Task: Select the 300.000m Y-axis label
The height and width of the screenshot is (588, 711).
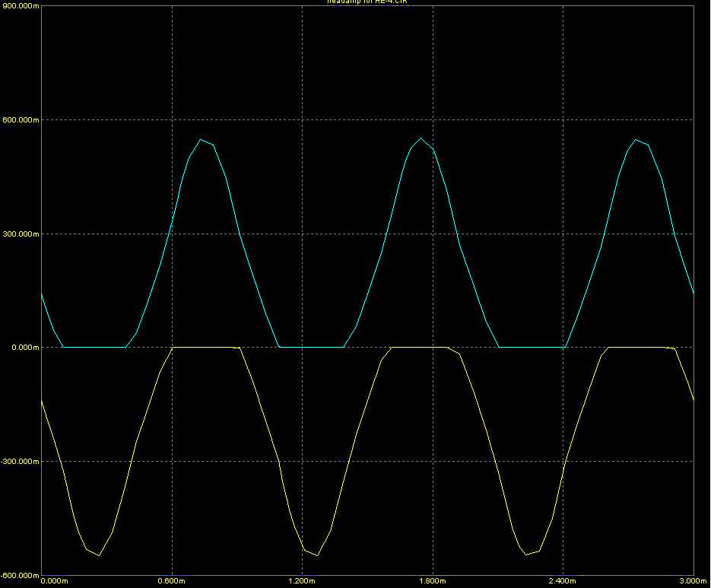Action: click(19, 234)
